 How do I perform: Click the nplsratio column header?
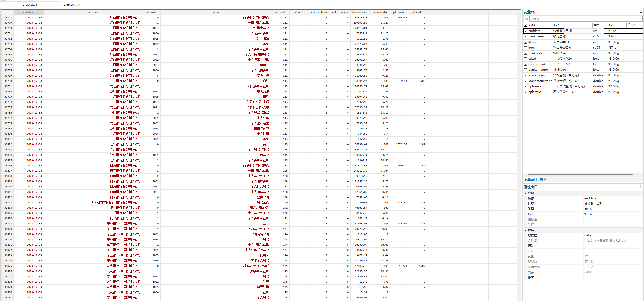pos(417,12)
